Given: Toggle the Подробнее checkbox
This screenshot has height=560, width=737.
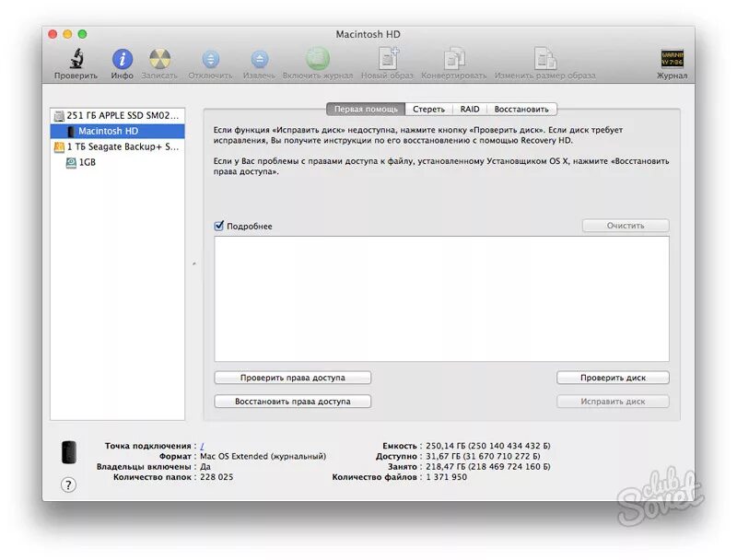Looking at the screenshot, I should (219, 226).
